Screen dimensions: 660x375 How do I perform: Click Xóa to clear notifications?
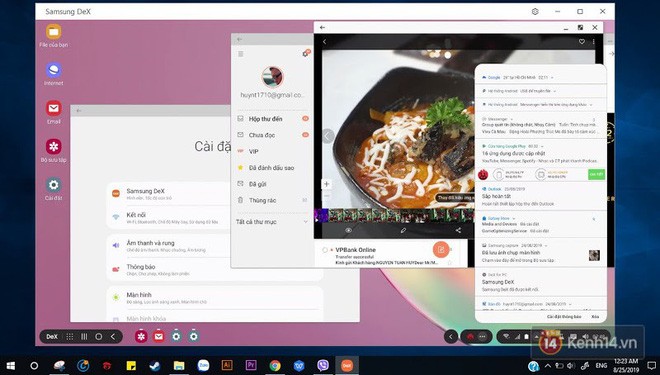pos(595,316)
